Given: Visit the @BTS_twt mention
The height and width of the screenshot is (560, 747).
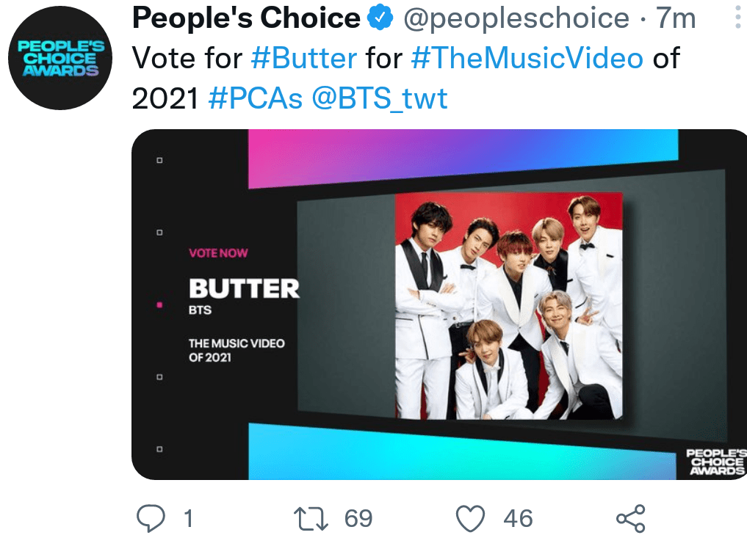Looking at the screenshot, I should (380, 98).
